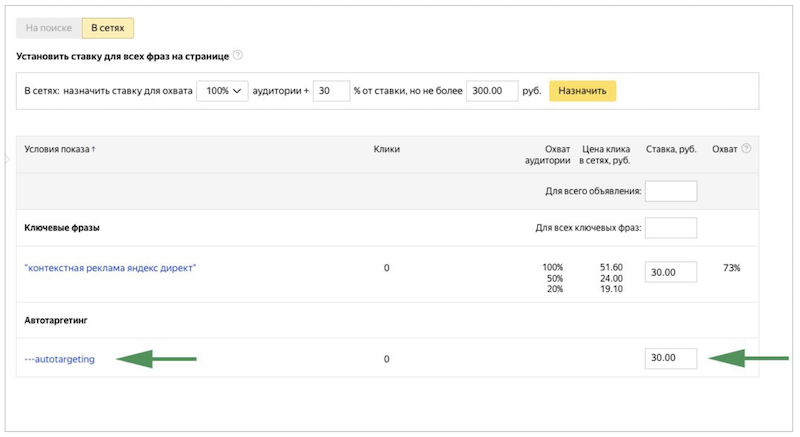Open the "контекстная реклама яндекс директ" phrase link
Image resolution: width=800 pixels, height=437 pixels.
(x=110, y=268)
